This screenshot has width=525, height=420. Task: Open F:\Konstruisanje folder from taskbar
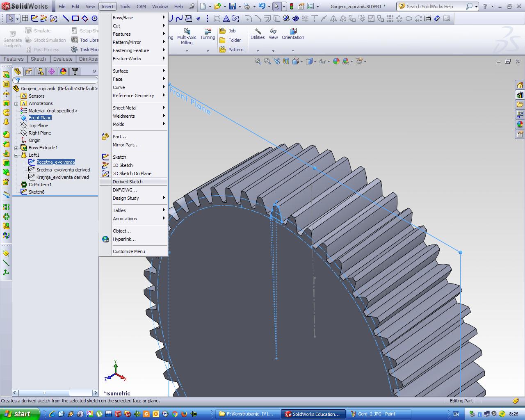tap(248, 414)
